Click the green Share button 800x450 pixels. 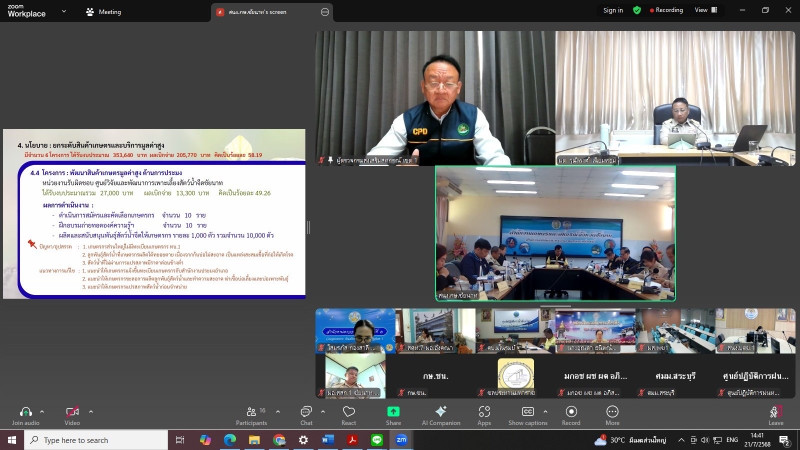click(393, 411)
